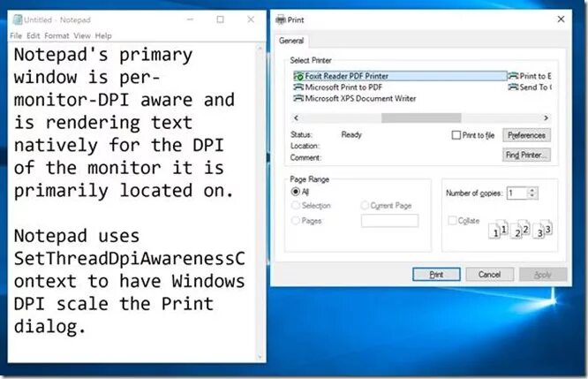Select the Current Page radio button
The width and height of the screenshot is (588, 379).
coord(364,205)
